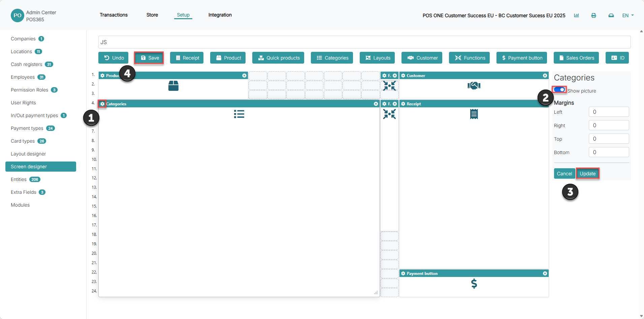
Task: Open Modules in the sidebar
Action: 20,205
